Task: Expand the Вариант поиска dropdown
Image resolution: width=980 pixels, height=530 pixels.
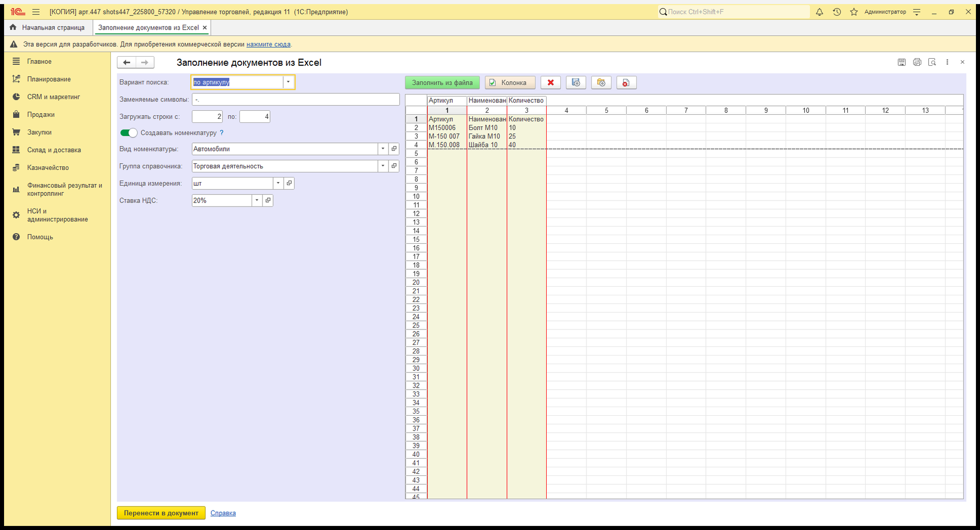Action: click(288, 82)
